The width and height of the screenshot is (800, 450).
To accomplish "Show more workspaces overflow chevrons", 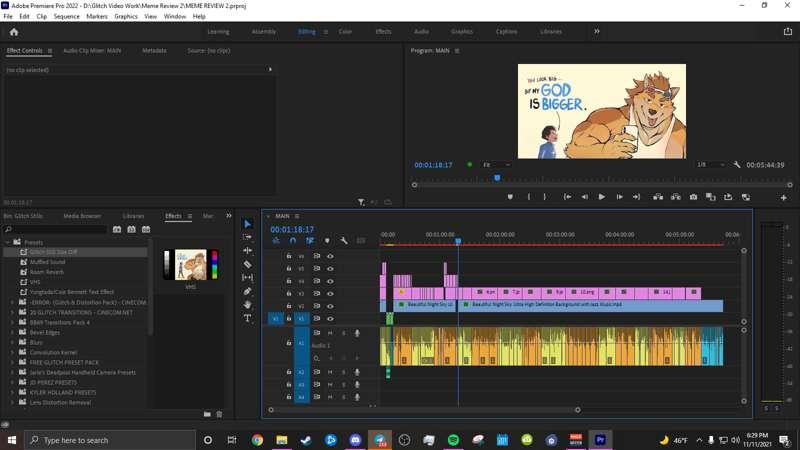I will pos(596,32).
